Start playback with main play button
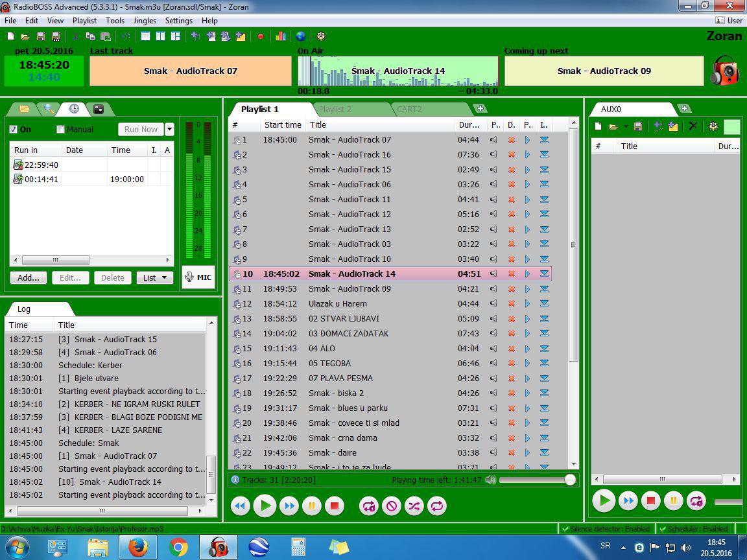The width and height of the screenshot is (747, 560). tap(265, 506)
